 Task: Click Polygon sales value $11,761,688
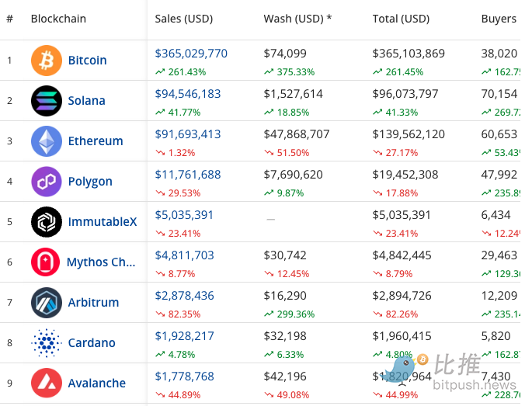188,175
